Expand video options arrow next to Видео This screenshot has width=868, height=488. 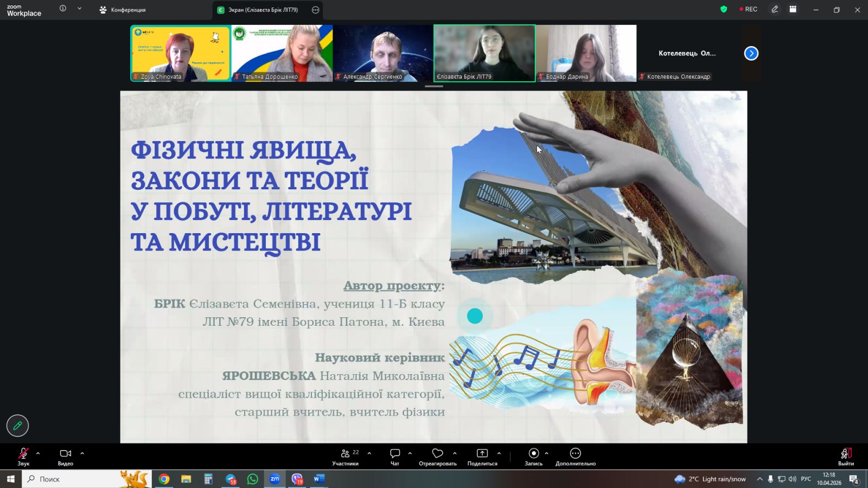click(82, 453)
